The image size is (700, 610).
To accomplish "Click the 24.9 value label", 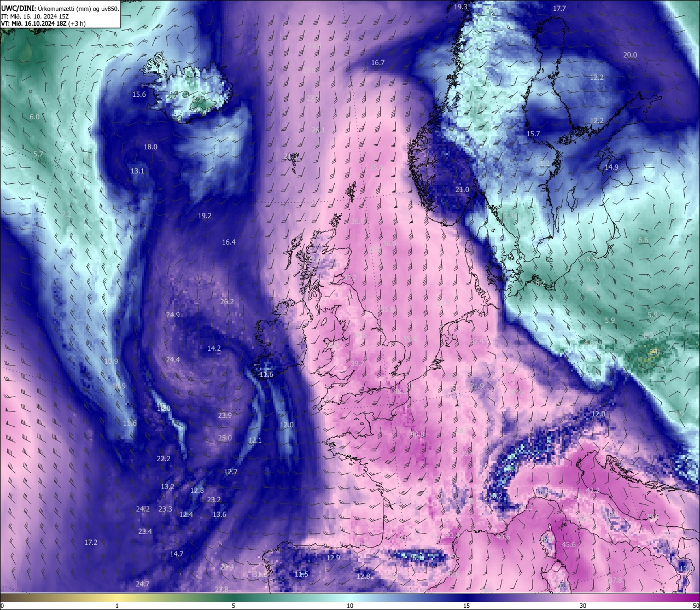I will [173, 315].
